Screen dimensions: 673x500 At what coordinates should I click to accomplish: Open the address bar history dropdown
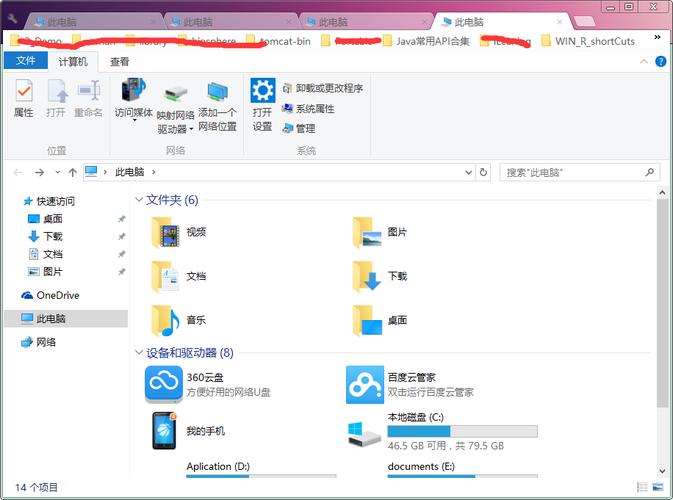pyautogui.click(x=468, y=173)
